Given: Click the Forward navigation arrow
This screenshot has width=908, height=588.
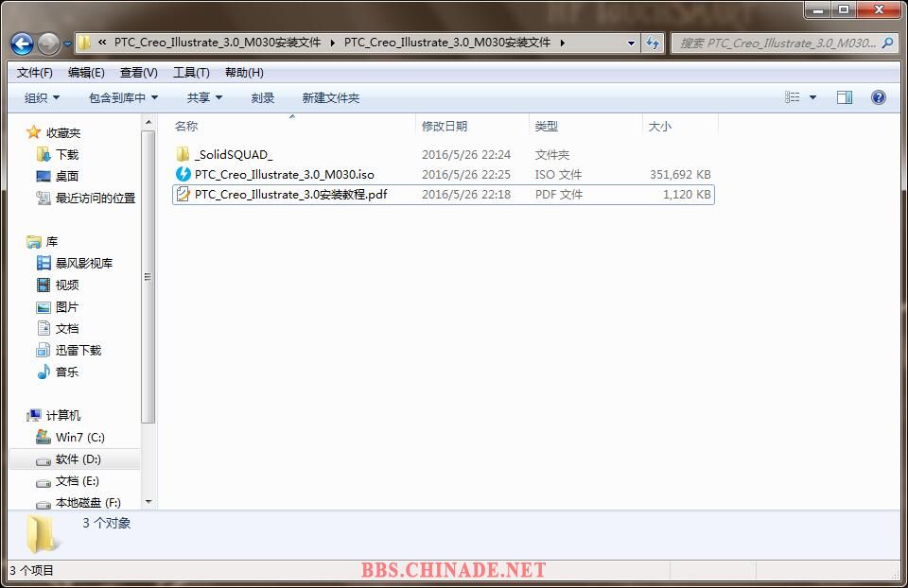Looking at the screenshot, I should (48, 43).
